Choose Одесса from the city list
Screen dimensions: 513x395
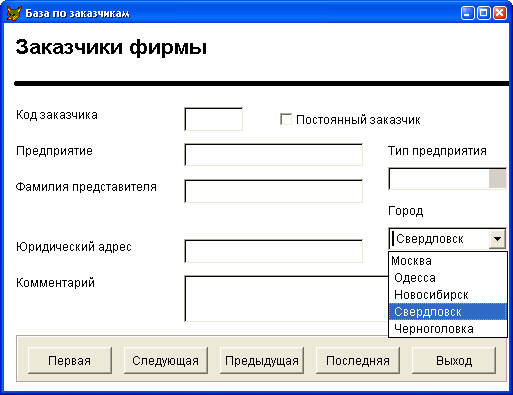448,278
